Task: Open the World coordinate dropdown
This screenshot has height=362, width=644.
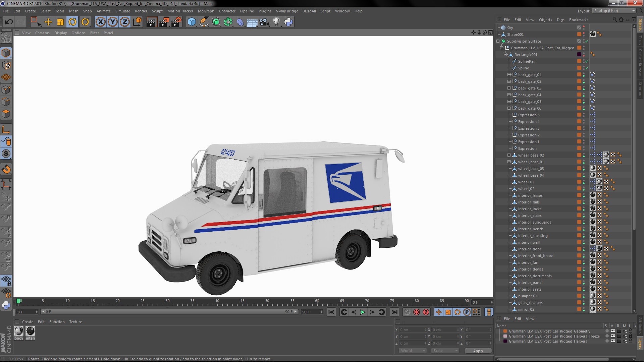Action: tap(412, 351)
